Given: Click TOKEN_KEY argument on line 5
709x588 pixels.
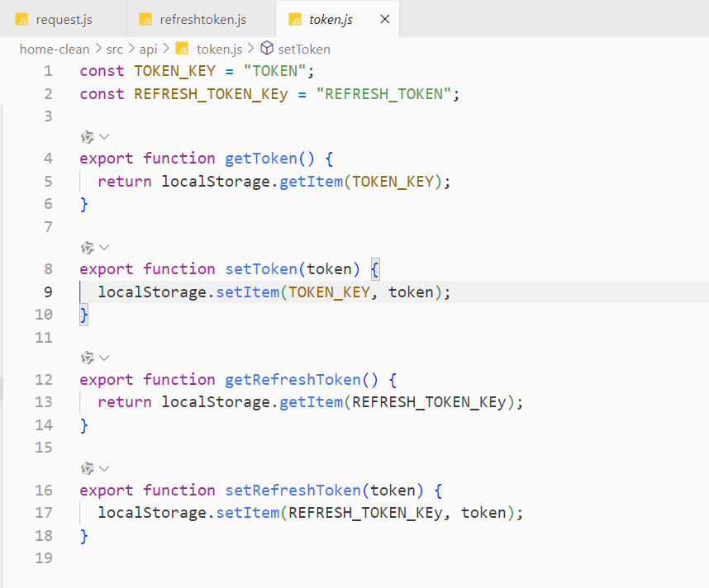Looking at the screenshot, I should tap(393, 182).
